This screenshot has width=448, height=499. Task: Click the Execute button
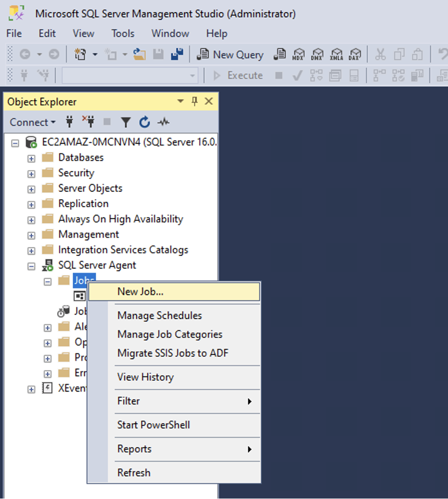(238, 75)
